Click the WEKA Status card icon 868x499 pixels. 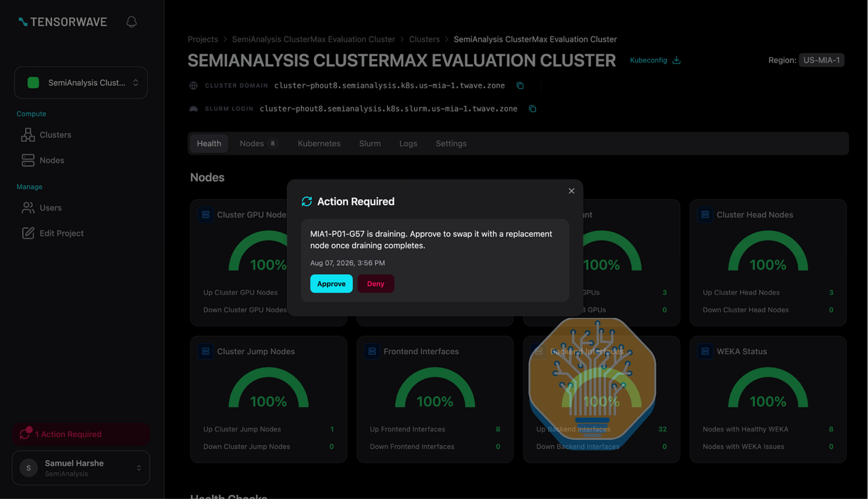(705, 352)
